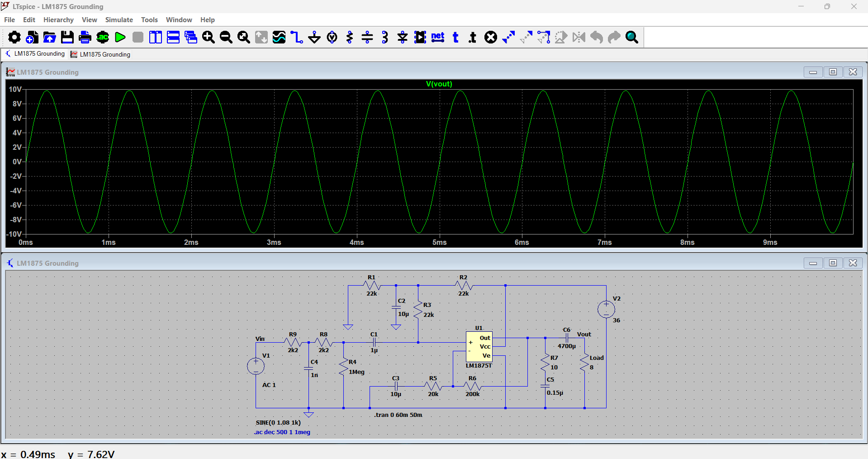
Task: Open the Hierarchy menu
Action: point(58,20)
